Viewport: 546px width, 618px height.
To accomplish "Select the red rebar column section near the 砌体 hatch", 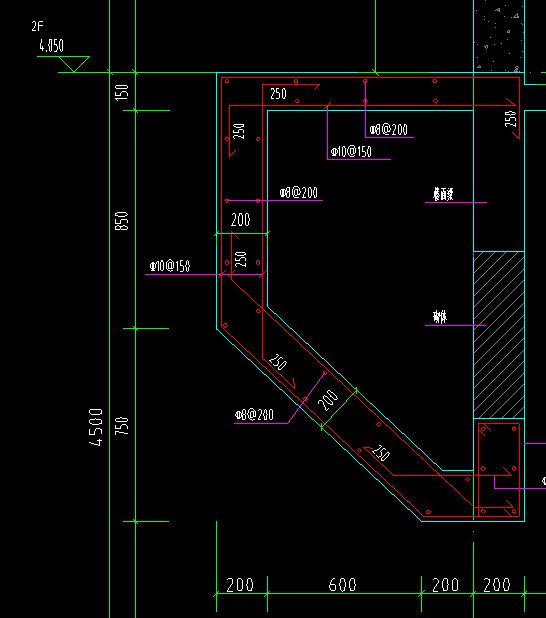I will [x=499, y=470].
